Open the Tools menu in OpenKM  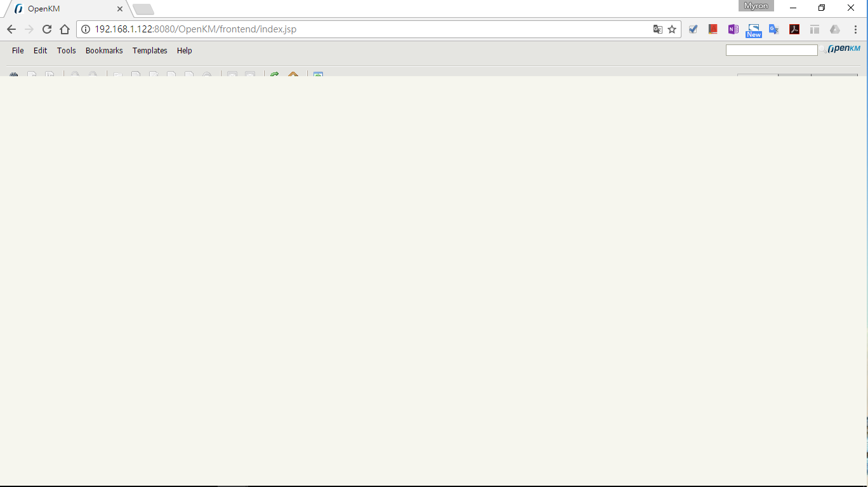[66, 50]
